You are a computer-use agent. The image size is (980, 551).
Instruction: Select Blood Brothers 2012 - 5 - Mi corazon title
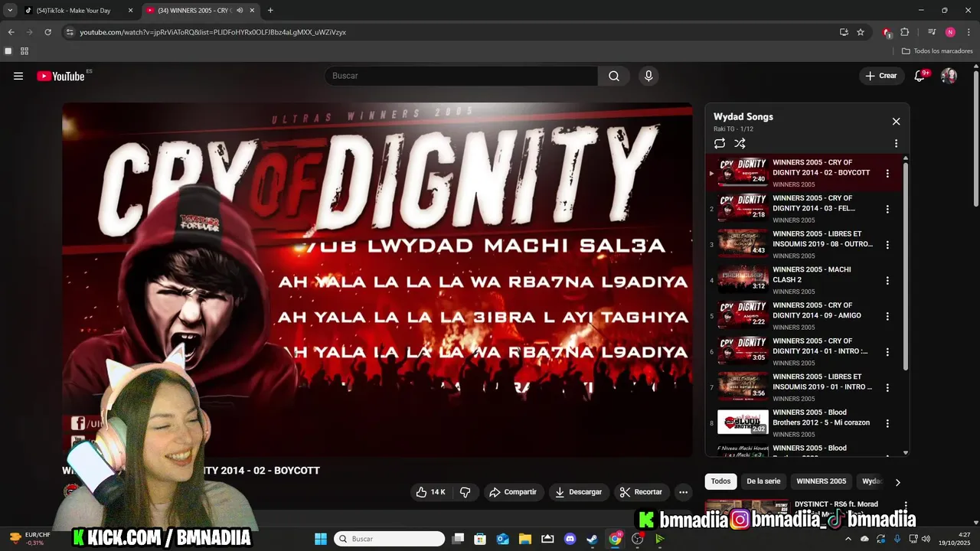tap(821, 417)
